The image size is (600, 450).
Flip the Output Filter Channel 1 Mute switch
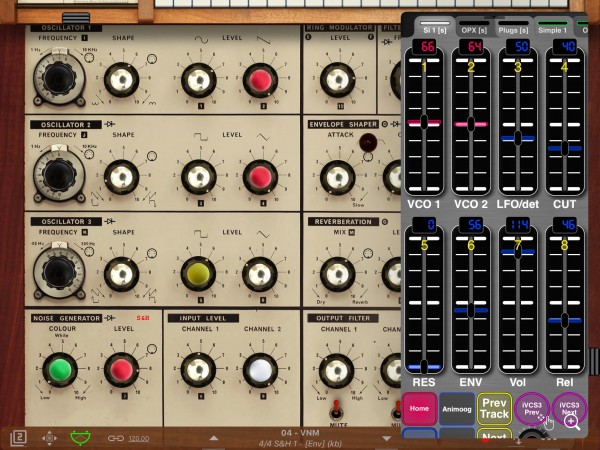tap(336, 409)
